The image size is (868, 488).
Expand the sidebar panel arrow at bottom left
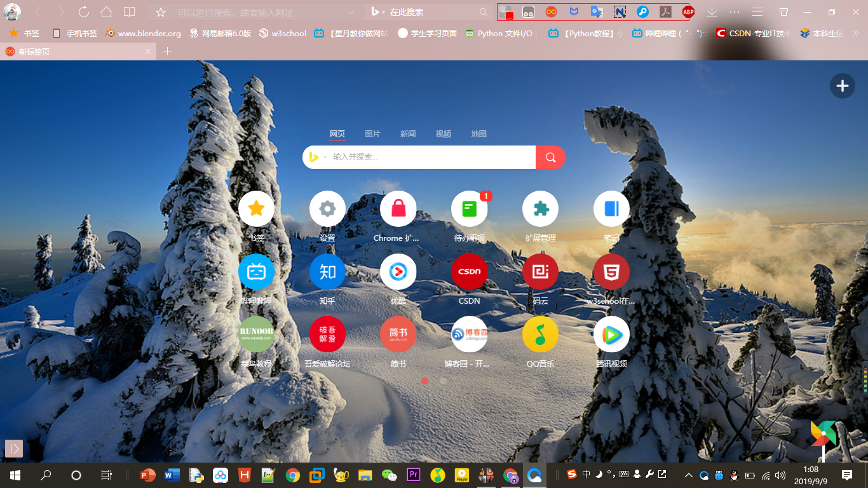tap(14, 448)
